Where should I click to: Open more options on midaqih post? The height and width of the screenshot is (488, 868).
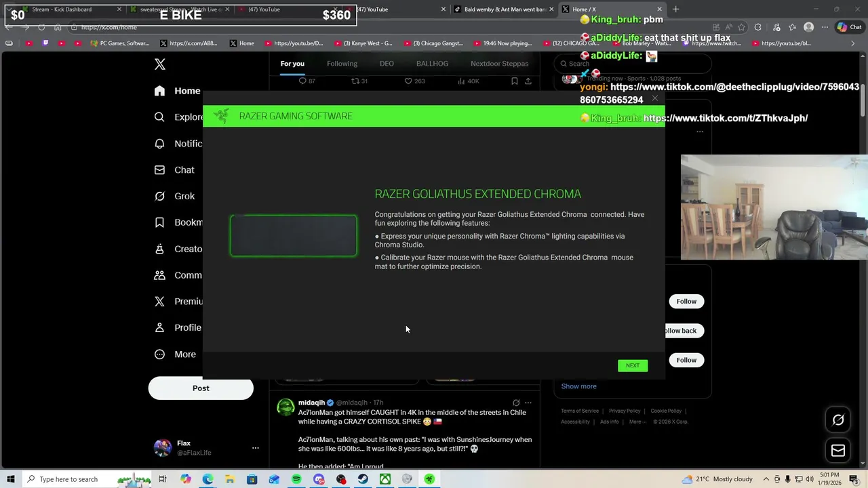528,403
